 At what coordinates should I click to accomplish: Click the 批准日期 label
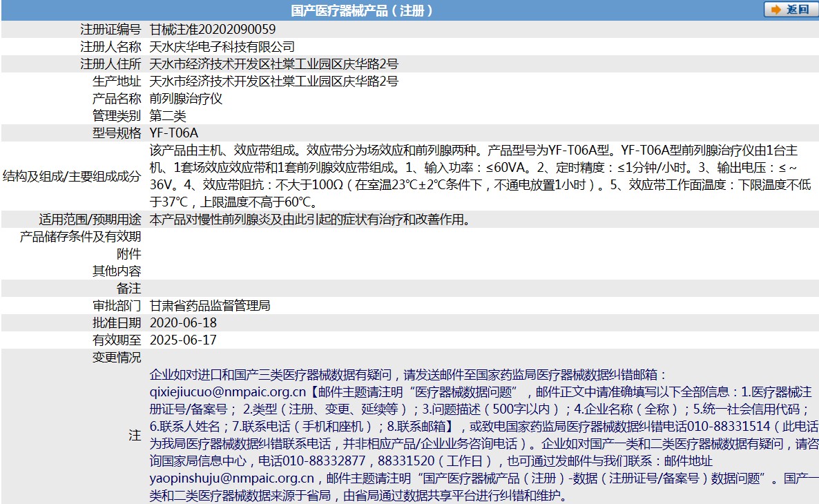coord(117,323)
